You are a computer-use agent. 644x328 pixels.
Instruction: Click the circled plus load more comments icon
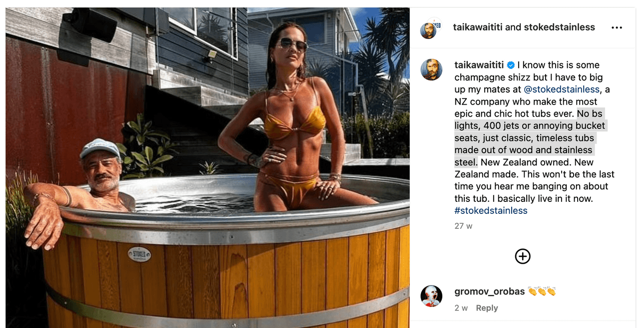point(523,256)
